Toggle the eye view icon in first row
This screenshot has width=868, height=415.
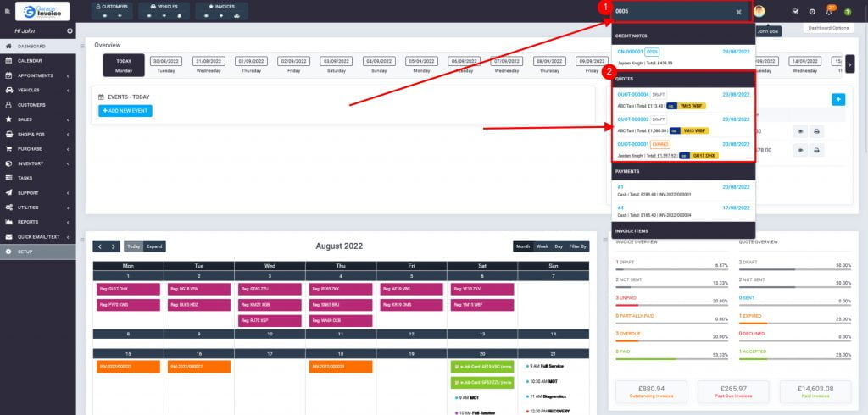click(799, 130)
